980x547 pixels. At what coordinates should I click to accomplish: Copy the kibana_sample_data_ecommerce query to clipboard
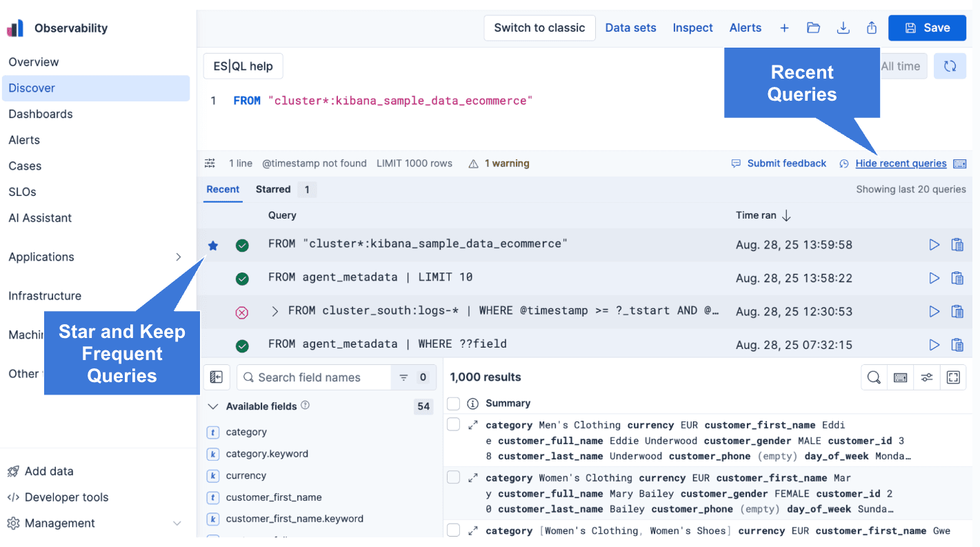[x=957, y=244]
